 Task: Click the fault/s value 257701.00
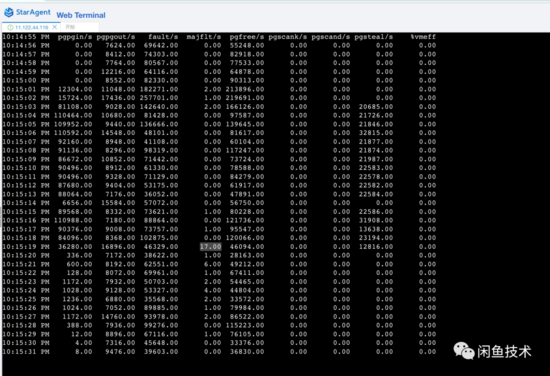point(159,98)
